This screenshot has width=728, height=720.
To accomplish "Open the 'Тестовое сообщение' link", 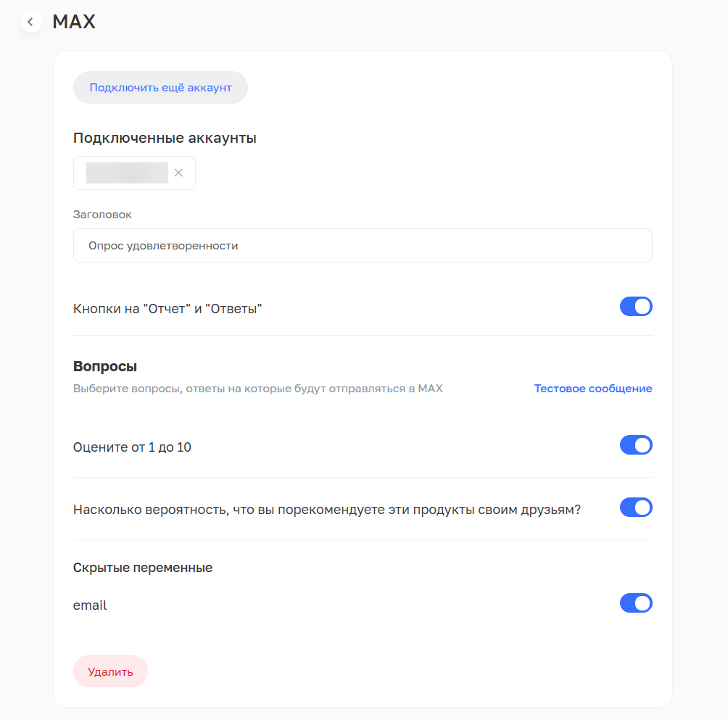I will (x=592, y=389).
